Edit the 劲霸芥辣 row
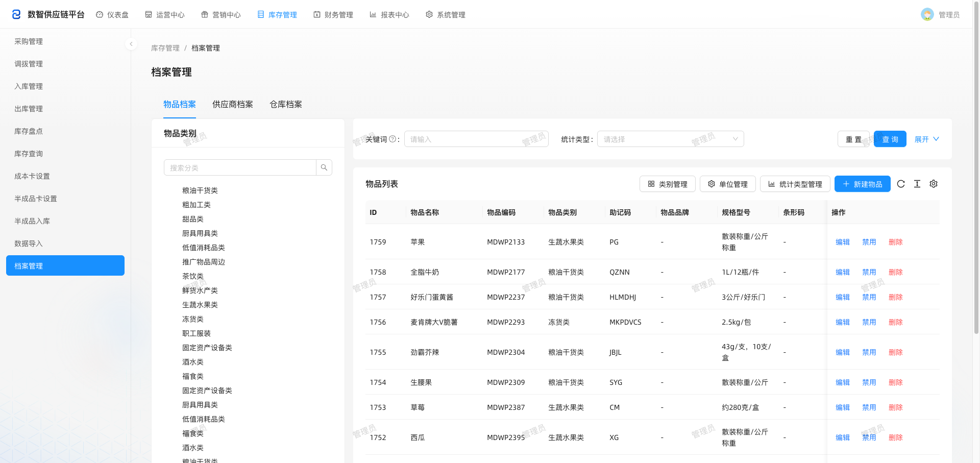This screenshot has height=463, width=980. click(x=843, y=352)
